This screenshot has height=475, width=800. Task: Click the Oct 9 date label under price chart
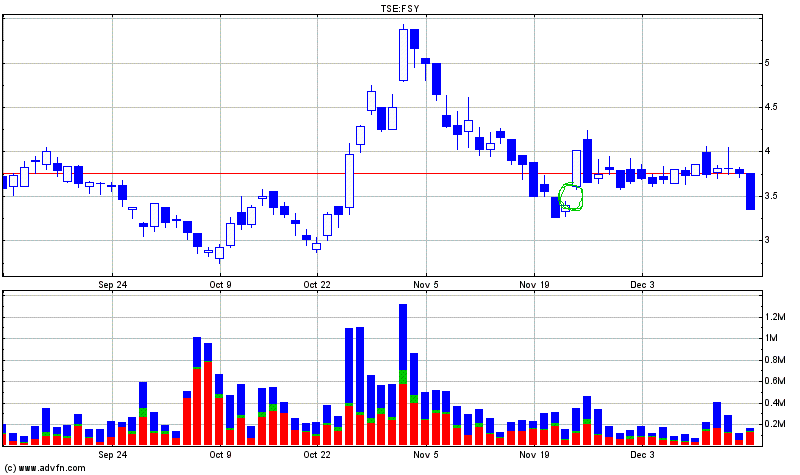click(x=220, y=285)
